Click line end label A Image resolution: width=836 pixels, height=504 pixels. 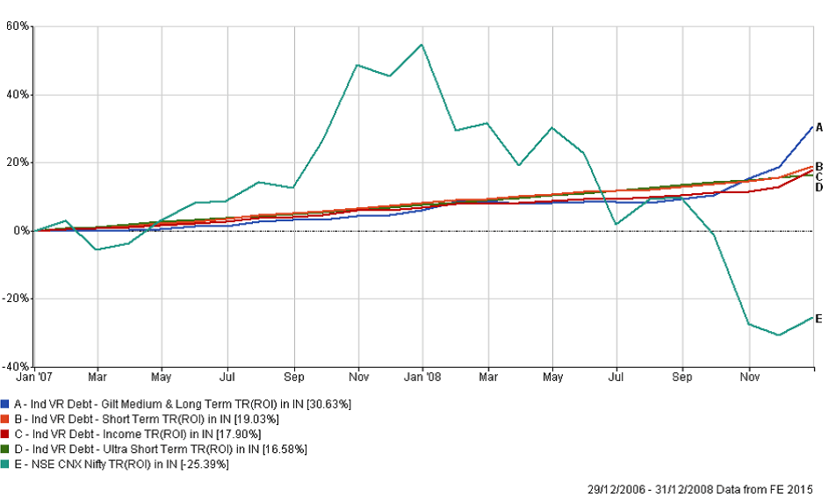point(819,127)
